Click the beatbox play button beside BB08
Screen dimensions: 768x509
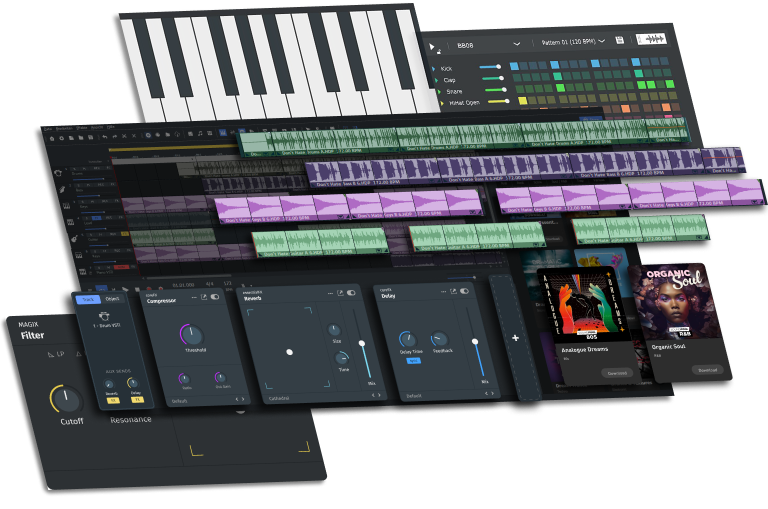(432, 47)
